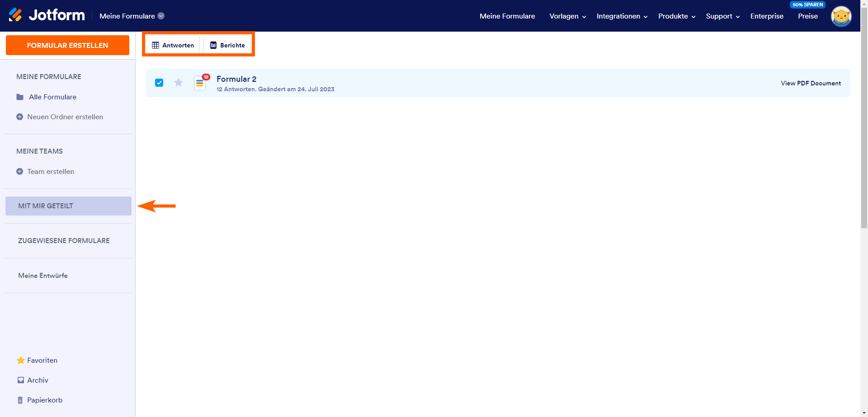The height and width of the screenshot is (417, 868).
Task: Open Meine Entwürfe
Action: (43, 276)
